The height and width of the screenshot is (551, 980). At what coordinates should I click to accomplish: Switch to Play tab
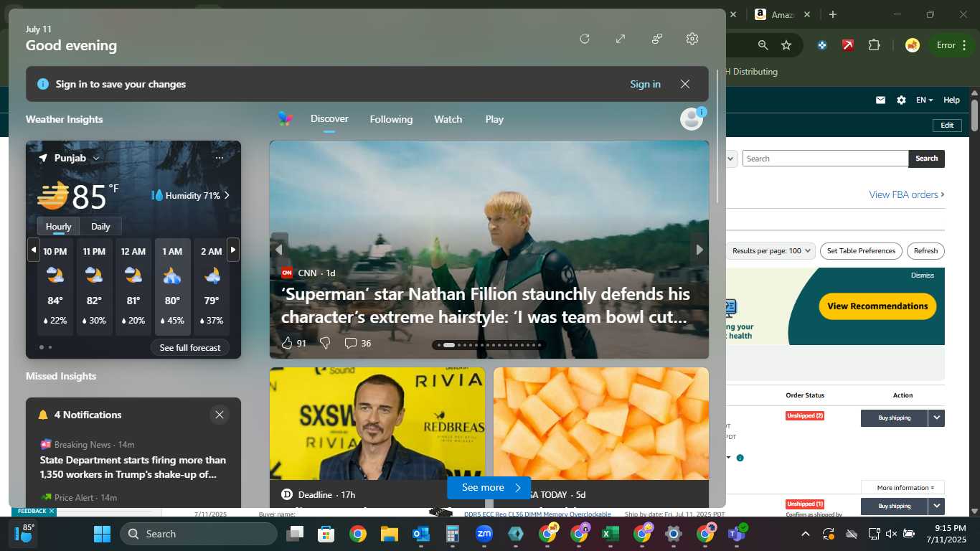(x=494, y=119)
